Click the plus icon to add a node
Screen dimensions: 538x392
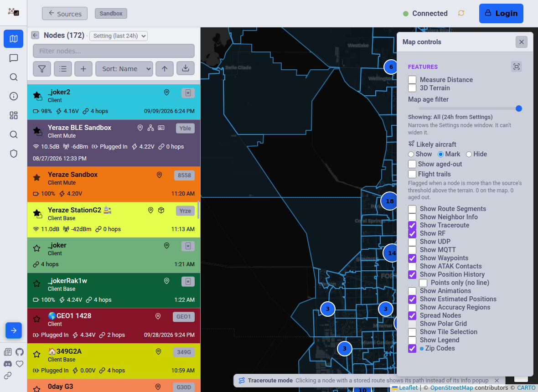[x=83, y=69]
